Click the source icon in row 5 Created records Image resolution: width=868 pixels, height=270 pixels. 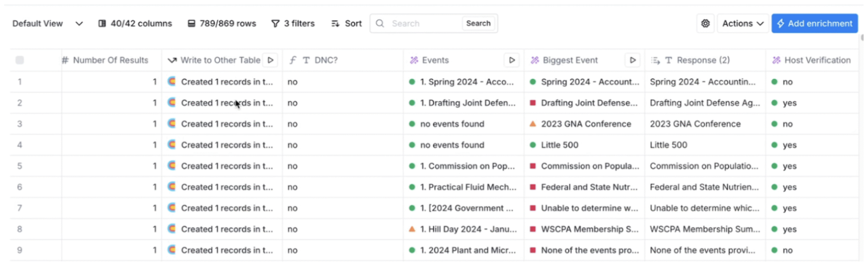point(172,166)
